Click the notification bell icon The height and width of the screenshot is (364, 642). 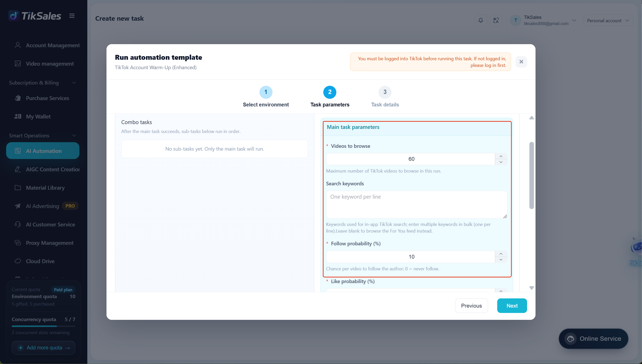pyautogui.click(x=481, y=20)
